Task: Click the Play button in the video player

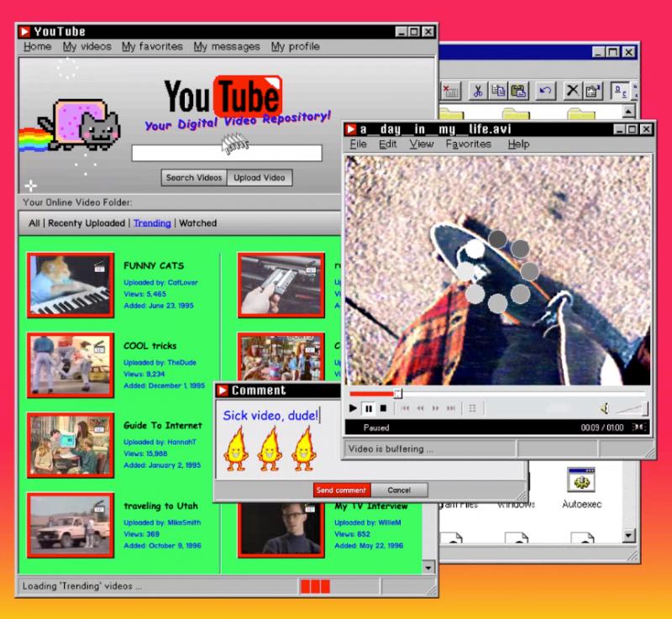Action: pos(353,408)
